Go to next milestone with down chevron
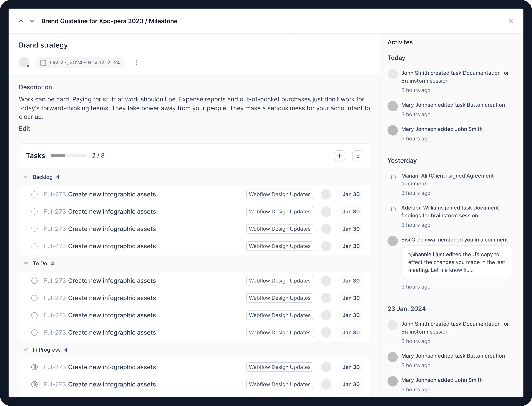The width and height of the screenshot is (532, 406). coord(32,21)
